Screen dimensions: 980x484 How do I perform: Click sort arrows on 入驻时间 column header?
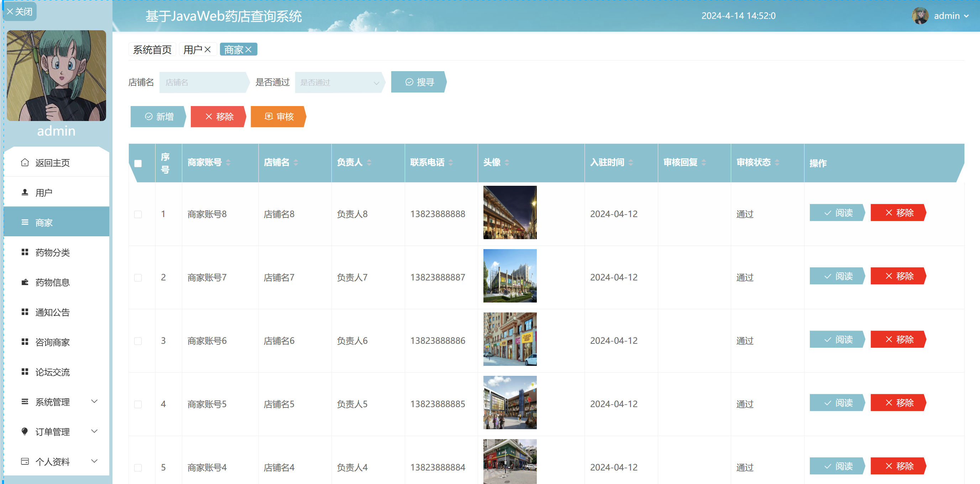coord(631,163)
